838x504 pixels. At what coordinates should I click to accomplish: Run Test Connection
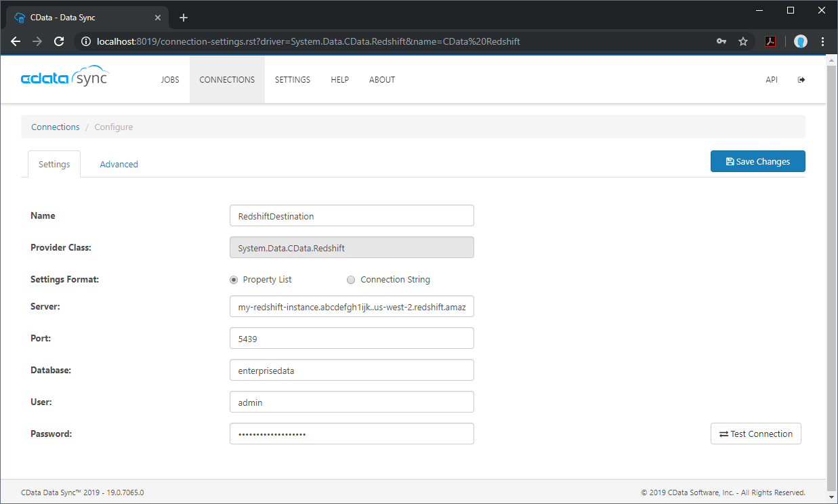click(x=755, y=434)
